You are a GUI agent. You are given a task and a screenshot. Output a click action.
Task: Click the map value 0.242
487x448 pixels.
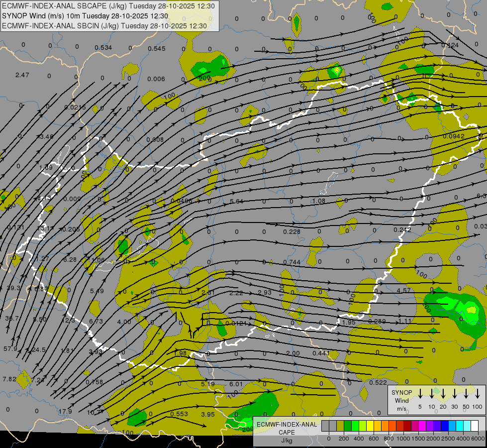tap(402, 230)
